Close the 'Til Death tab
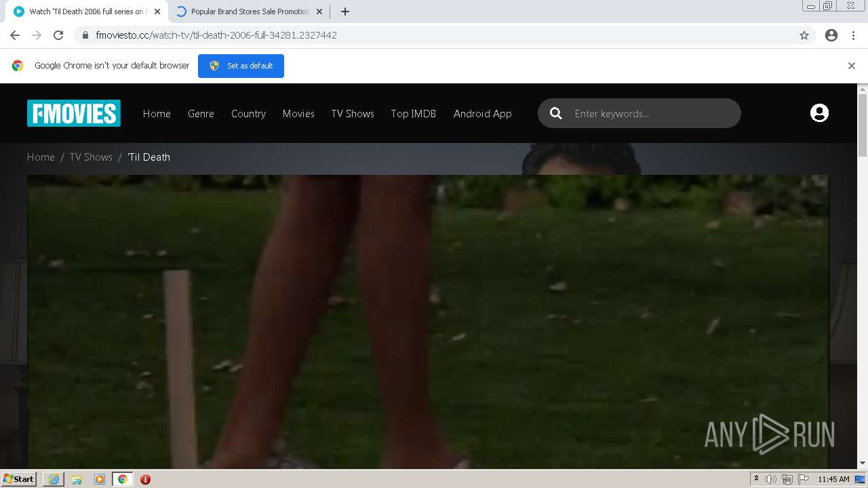 click(157, 12)
